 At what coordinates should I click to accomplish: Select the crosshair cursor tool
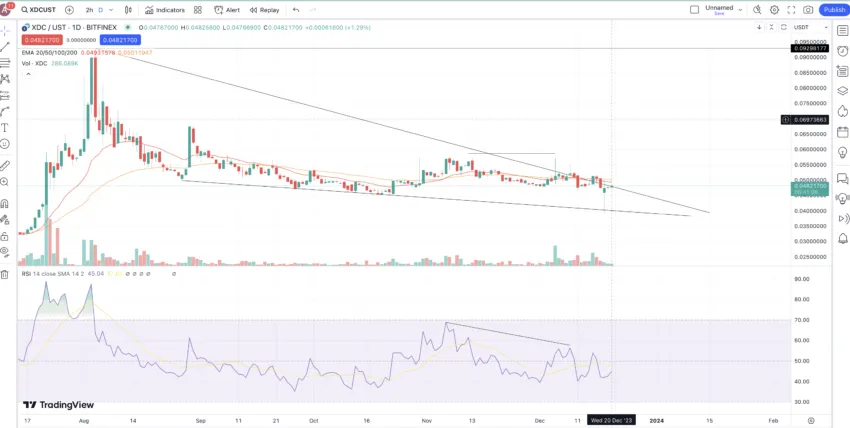click(x=5, y=30)
